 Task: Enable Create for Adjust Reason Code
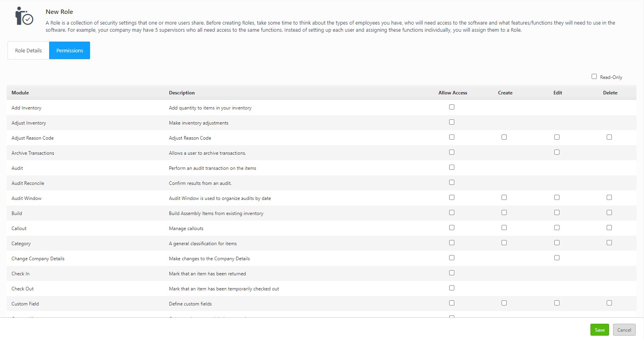click(504, 137)
